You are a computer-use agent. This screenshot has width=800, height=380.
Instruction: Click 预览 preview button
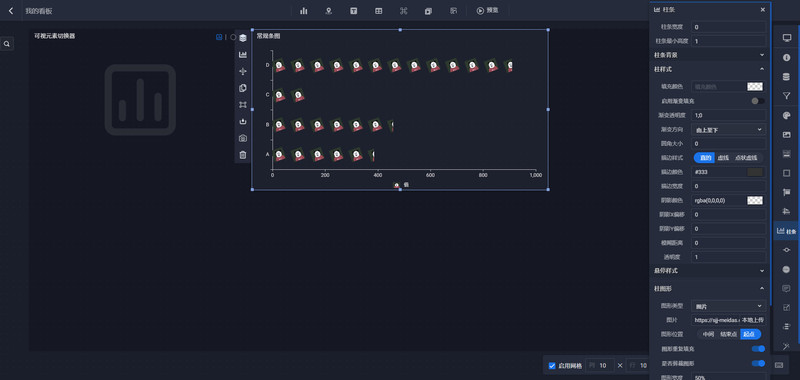tap(487, 11)
